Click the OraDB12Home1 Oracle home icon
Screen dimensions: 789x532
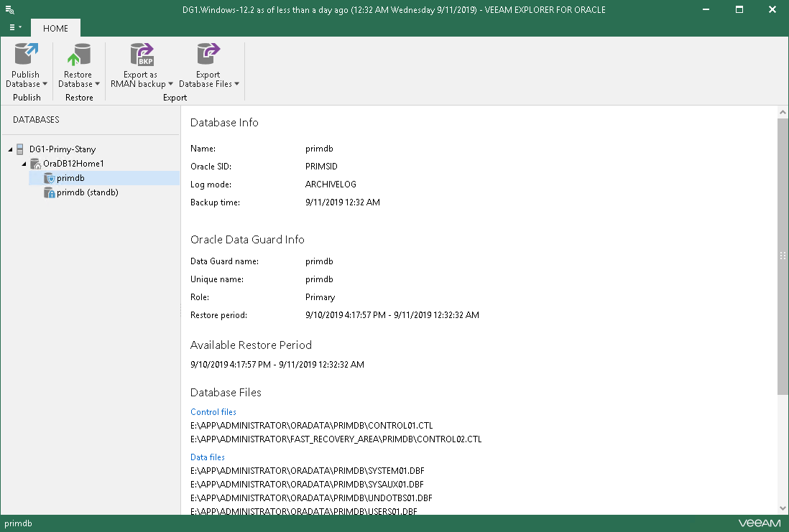click(35, 164)
